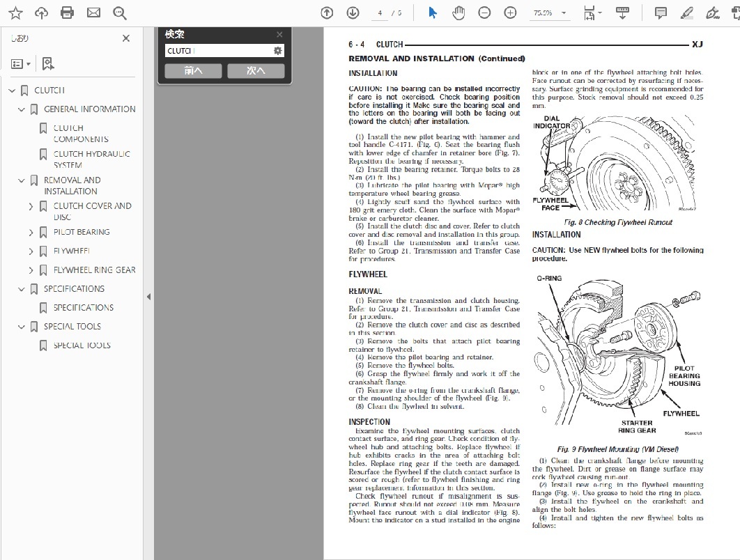Viewport: 740px width, 560px height.
Task: Collapse navigation pane with side arrow
Action: pos(148,297)
